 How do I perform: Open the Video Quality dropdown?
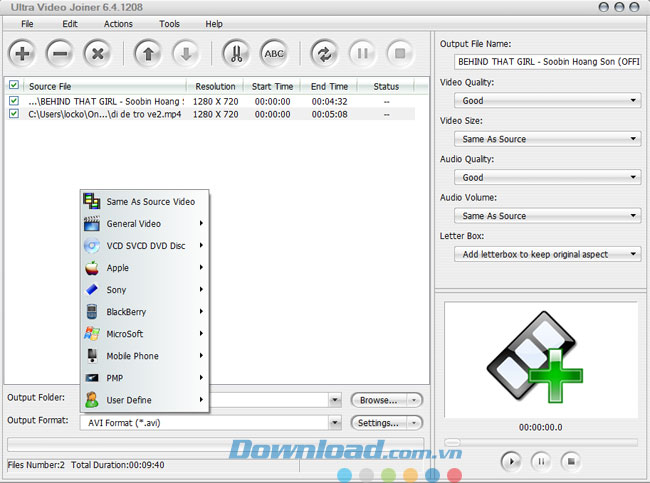point(547,100)
